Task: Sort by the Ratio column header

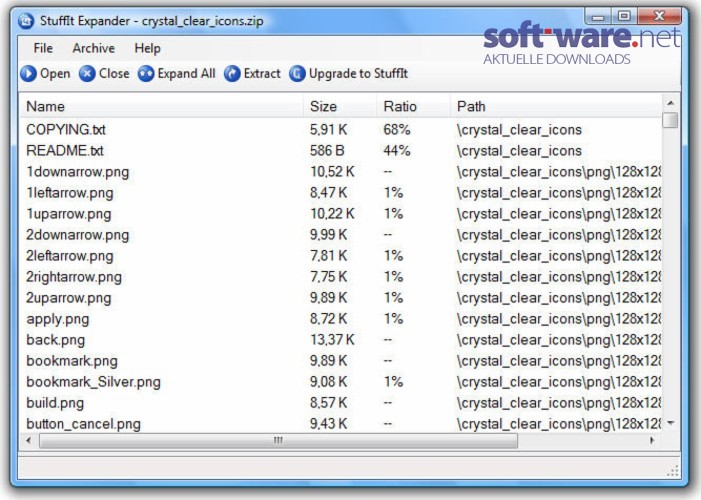Action: (414, 106)
